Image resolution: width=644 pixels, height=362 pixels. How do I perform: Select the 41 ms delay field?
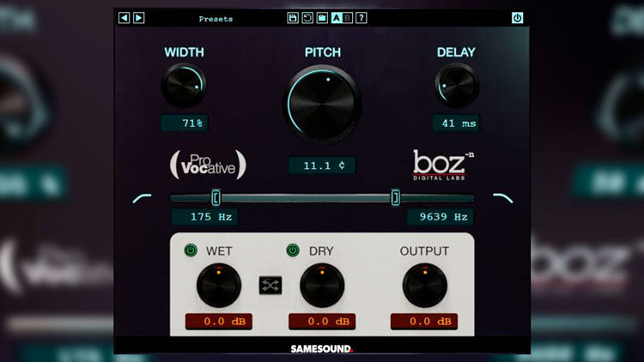[456, 123]
